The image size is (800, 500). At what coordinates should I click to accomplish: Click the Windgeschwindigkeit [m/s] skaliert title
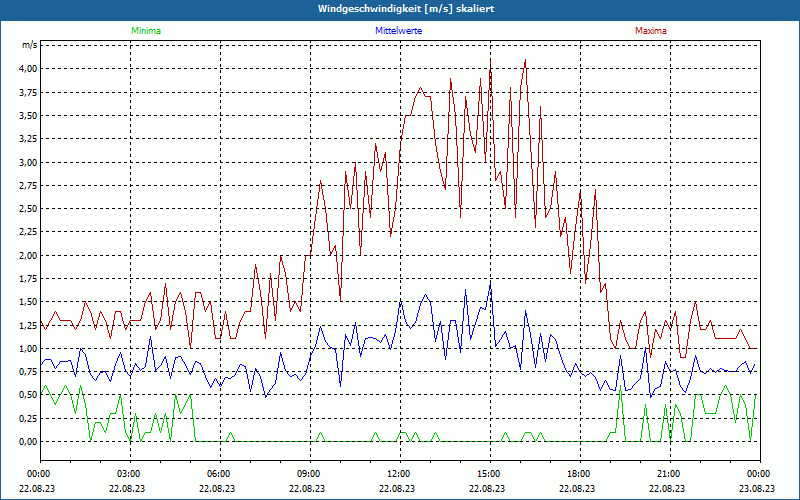click(x=406, y=9)
